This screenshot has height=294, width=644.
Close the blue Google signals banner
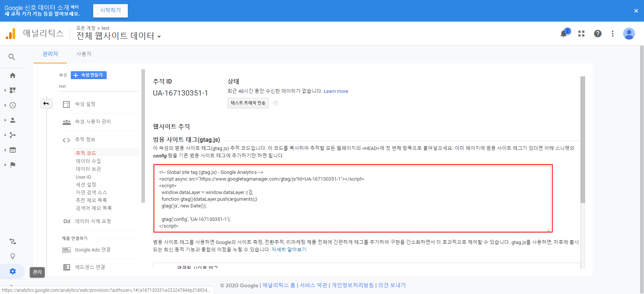(636, 11)
